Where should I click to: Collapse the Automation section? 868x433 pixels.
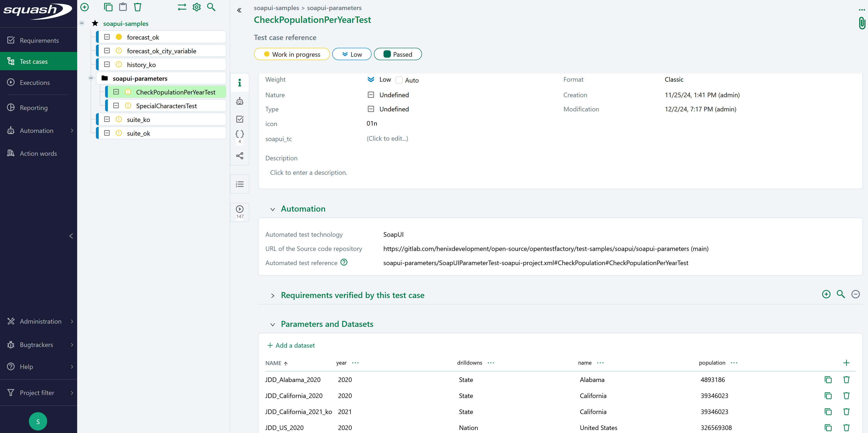(x=273, y=209)
